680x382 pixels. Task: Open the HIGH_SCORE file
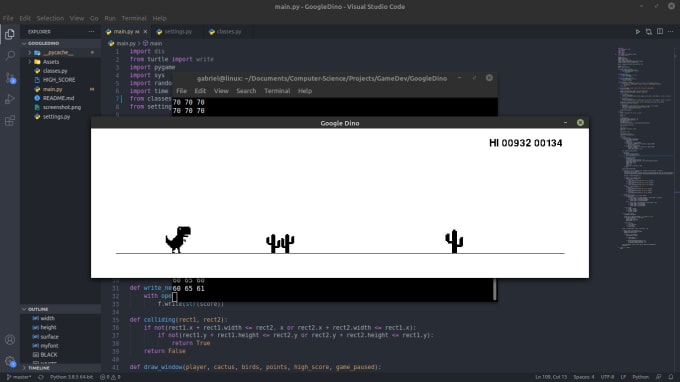pyautogui.click(x=61, y=80)
